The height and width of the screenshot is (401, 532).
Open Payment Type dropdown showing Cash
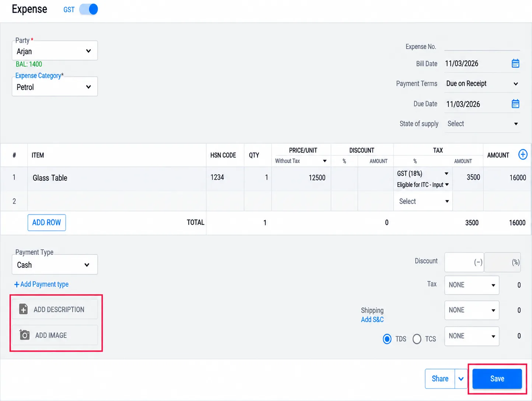click(x=55, y=265)
